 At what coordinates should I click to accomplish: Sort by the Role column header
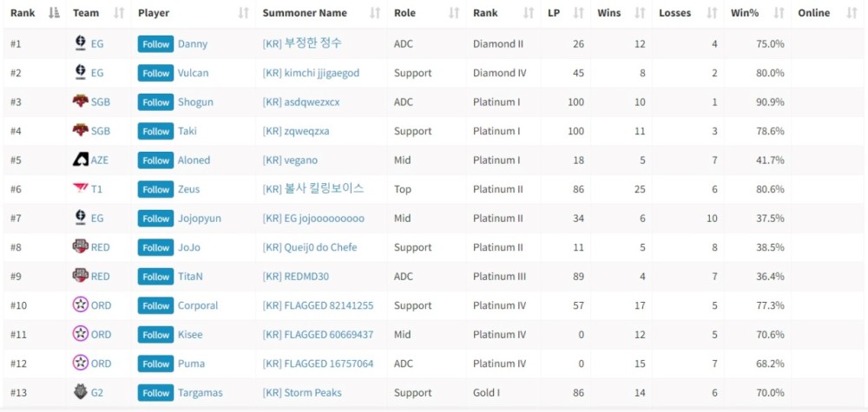coord(404,13)
